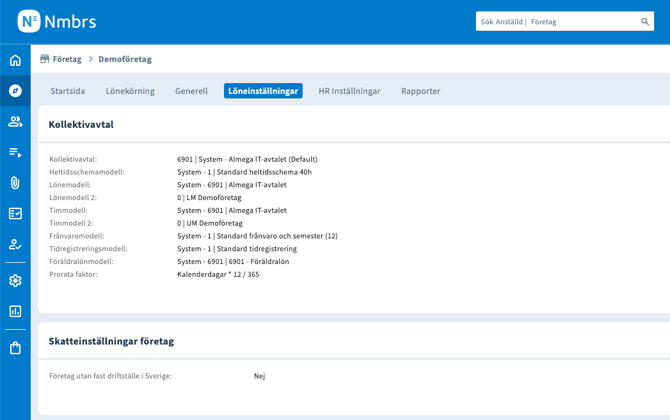The width and height of the screenshot is (670, 420).
Task: Click the search magnifier icon
Action: pos(645,21)
